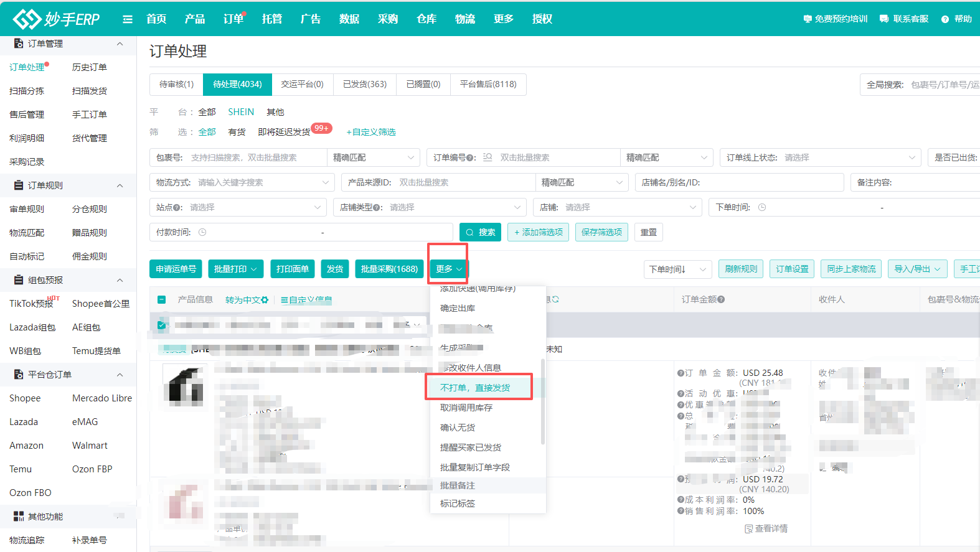Click the 查看详情 document icon
Screen dimensions: 980x552
tap(749, 529)
